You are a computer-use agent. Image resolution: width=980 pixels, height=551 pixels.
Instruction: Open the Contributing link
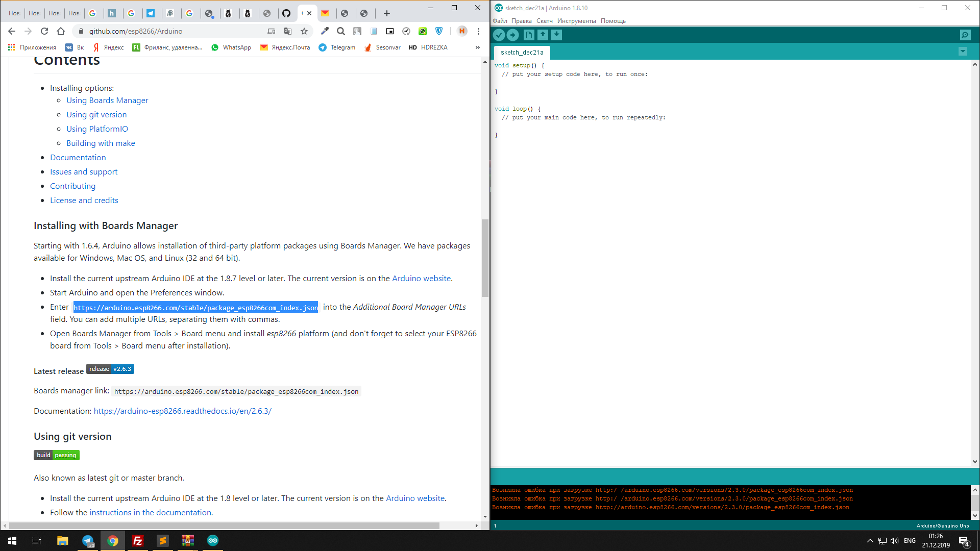pos(72,186)
